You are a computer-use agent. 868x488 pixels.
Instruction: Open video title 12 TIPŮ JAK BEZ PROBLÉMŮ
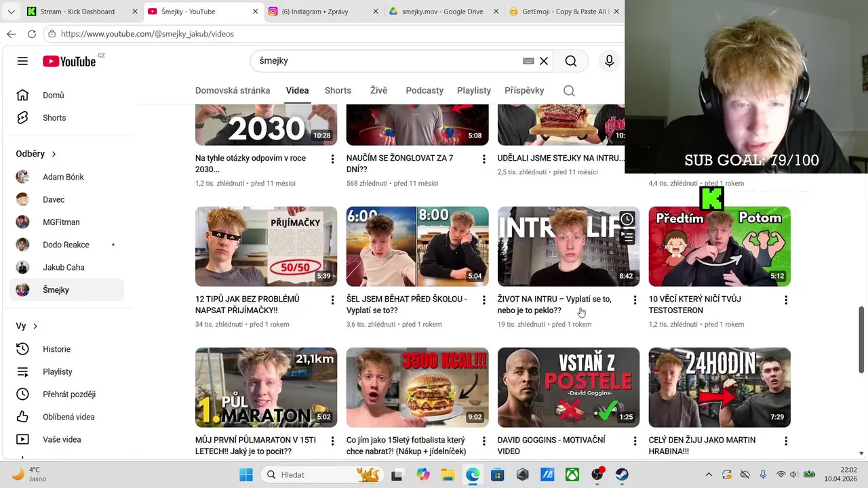pos(248,305)
